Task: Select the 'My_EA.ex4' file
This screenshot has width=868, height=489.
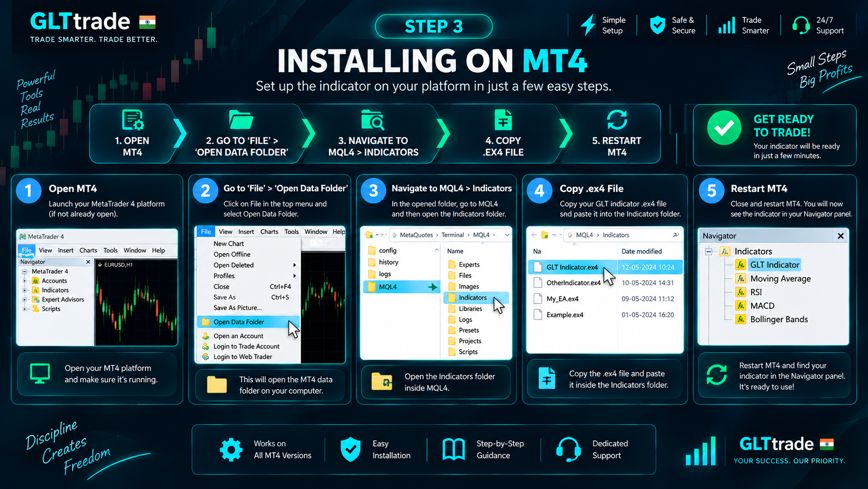Action: 562,299
